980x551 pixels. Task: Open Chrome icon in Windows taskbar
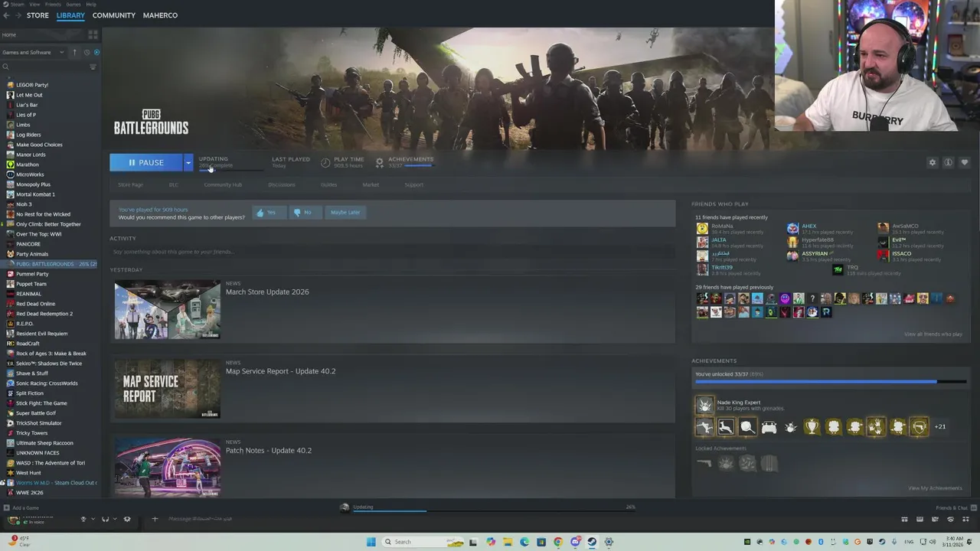(x=558, y=542)
